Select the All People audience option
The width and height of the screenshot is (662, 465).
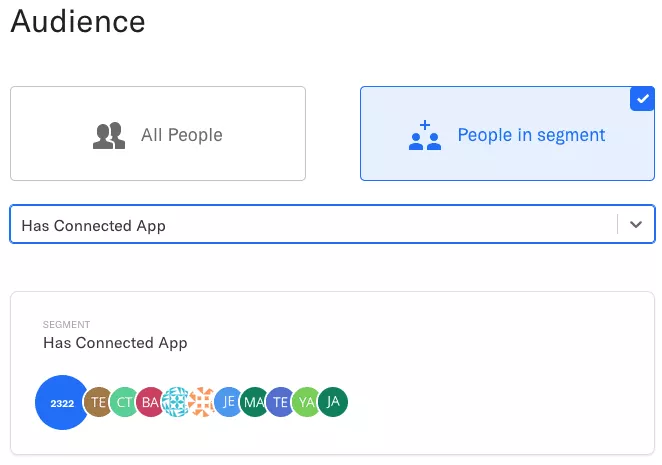[158, 133]
